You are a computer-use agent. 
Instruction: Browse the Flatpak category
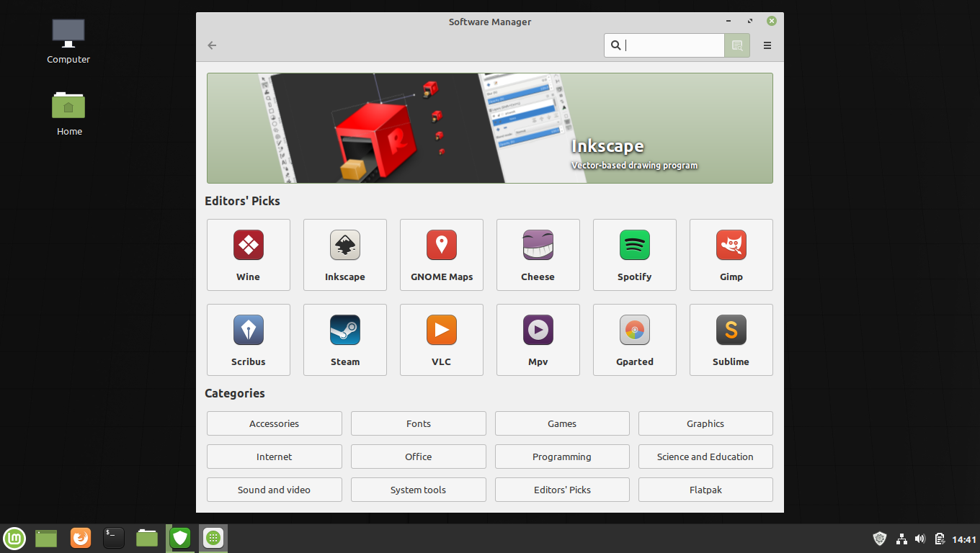(705, 490)
